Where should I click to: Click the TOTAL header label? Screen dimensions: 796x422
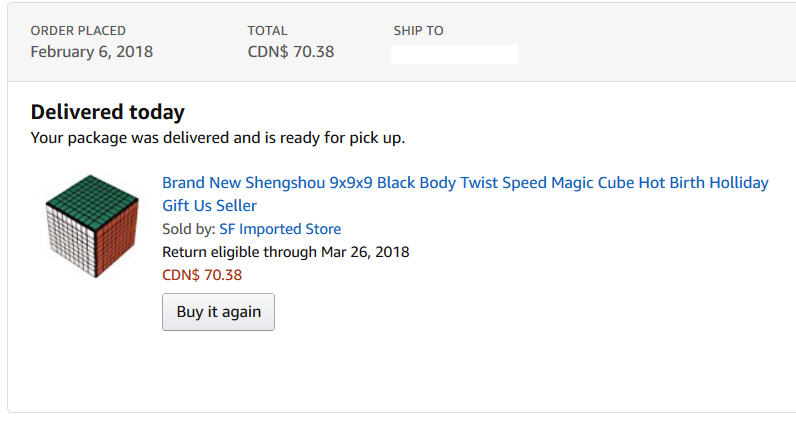coord(267,30)
